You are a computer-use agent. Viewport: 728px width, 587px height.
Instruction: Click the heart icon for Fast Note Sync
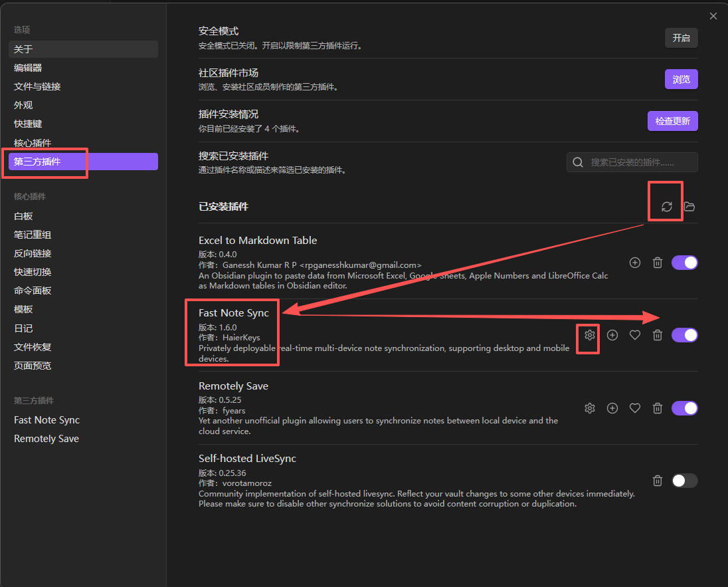pos(635,335)
